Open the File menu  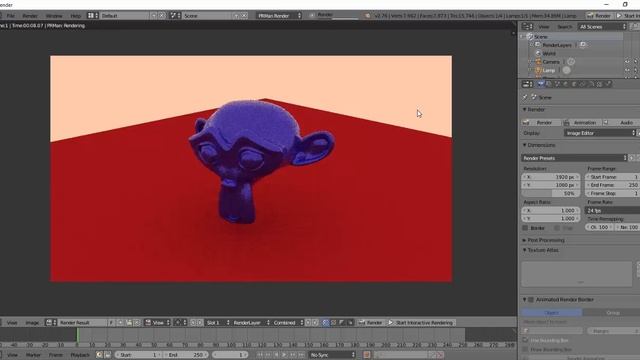(11, 16)
